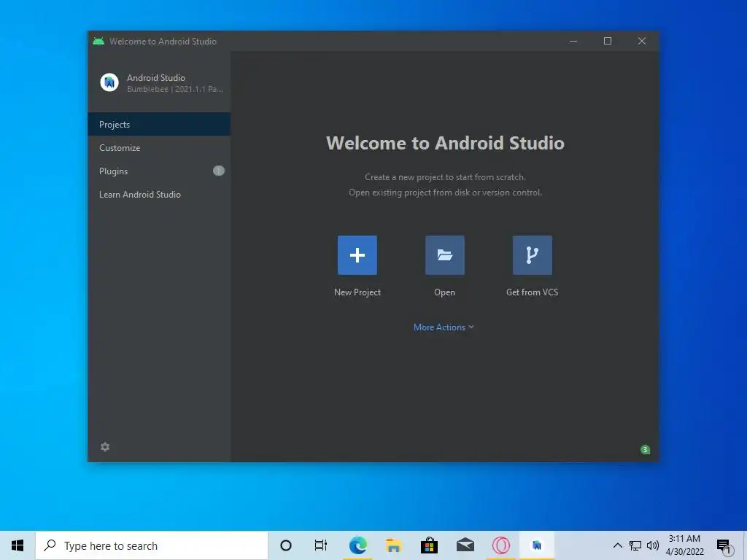Click the green notifications badge
The image size is (747, 560).
[645, 449]
